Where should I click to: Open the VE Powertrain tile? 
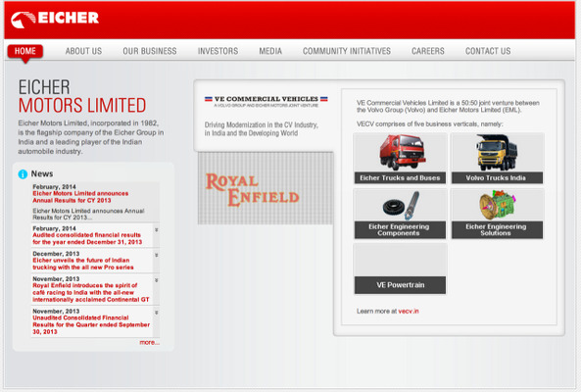pyautogui.click(x=400, y=269)
